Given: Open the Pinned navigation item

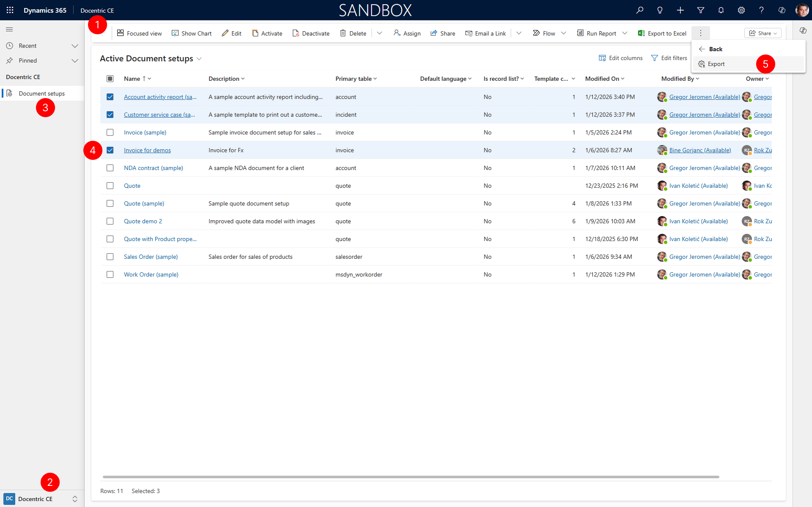Looking at the screenshot, I should (x=28, y=60).
